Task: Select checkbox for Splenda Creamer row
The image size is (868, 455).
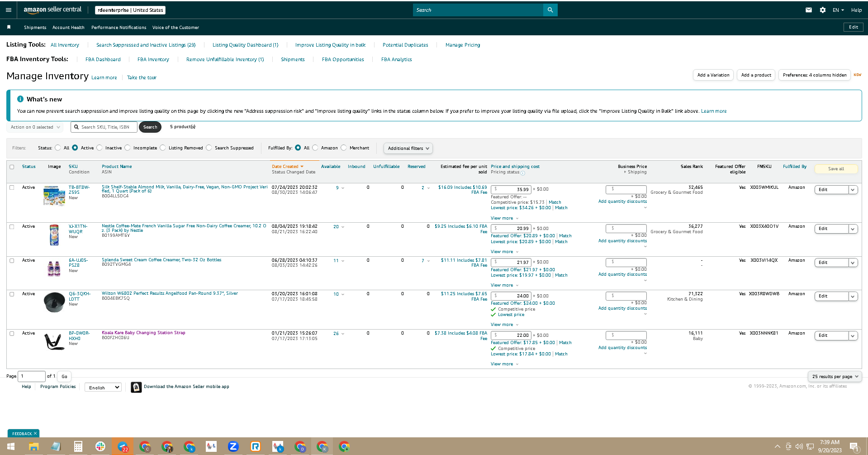Action: point(12,261)
